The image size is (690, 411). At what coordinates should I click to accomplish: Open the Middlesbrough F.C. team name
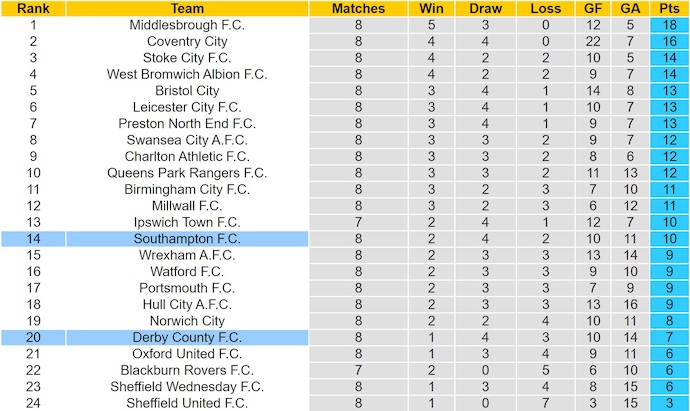(x=187, y=25)
